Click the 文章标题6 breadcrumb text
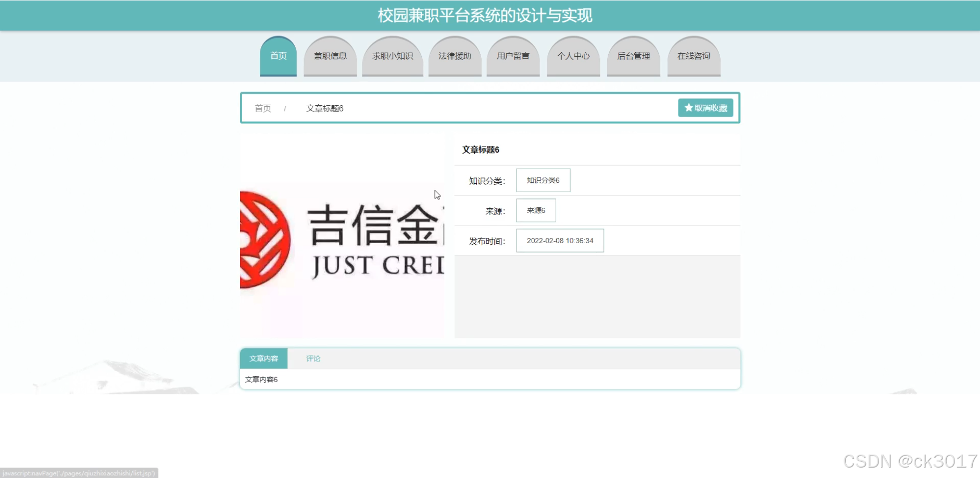 coord(325,108)
